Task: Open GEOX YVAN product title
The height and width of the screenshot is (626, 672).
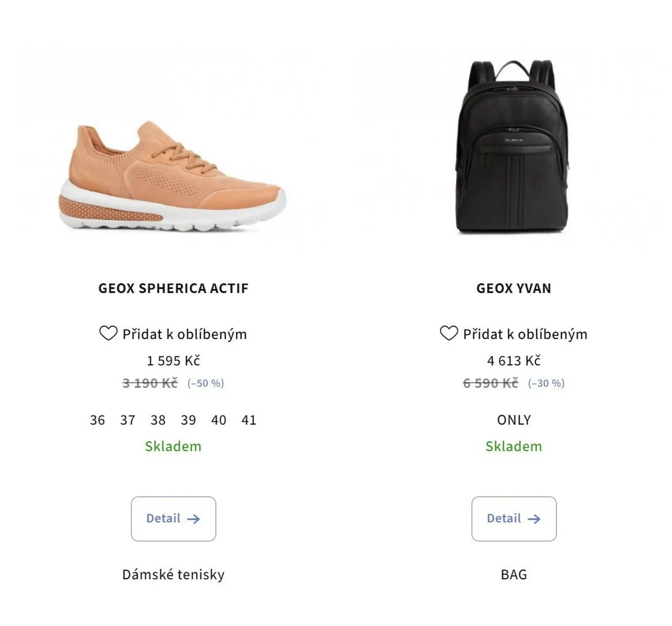Action: [x=514, y=289]
